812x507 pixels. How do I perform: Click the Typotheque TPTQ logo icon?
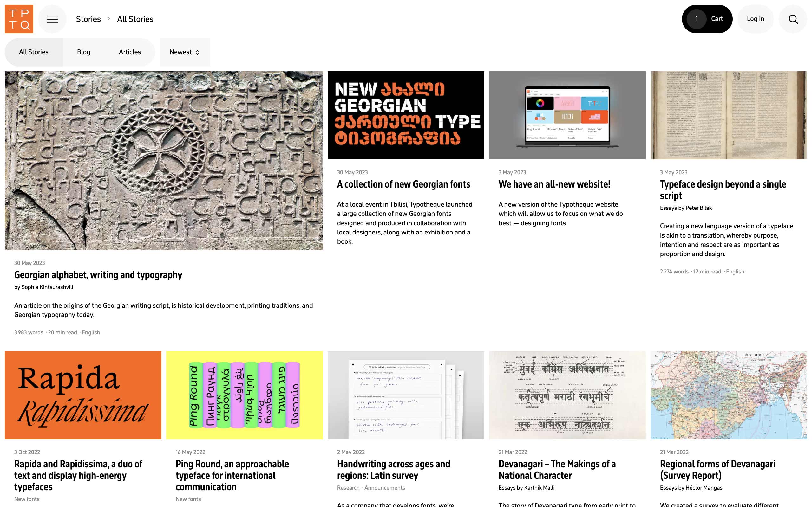(x=19, y=19)
